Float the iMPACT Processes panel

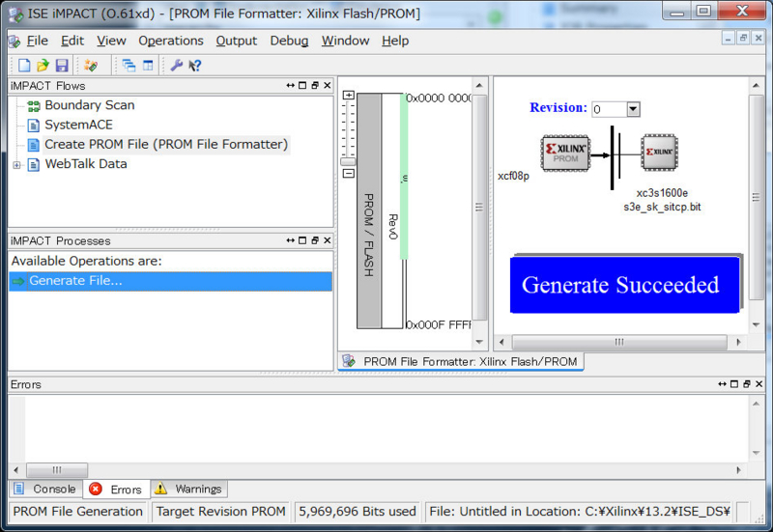click(315, 240)
